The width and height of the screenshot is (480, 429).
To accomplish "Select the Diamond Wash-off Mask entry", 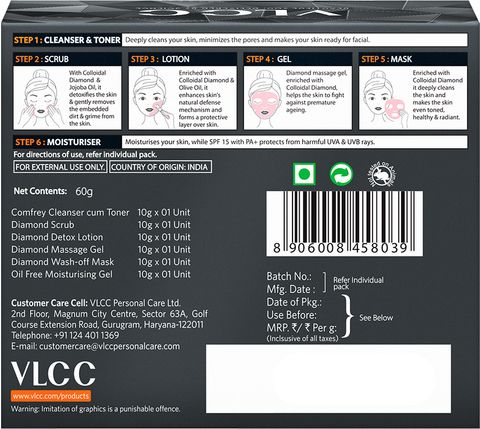I will click(101, 262).
